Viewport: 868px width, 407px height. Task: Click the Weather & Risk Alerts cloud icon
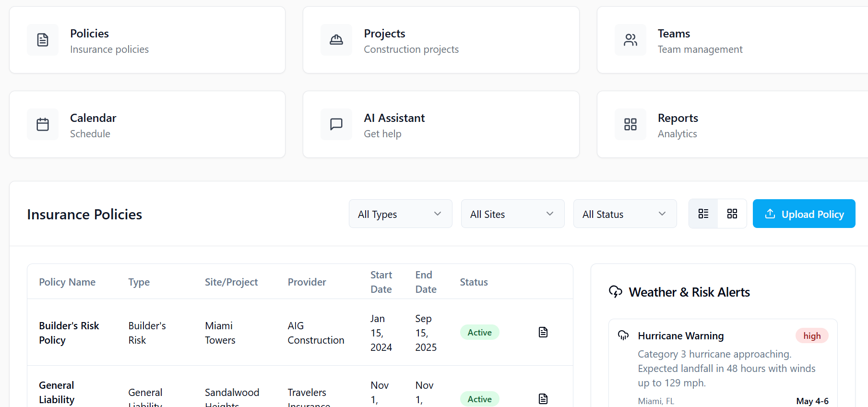pos(616,292)
